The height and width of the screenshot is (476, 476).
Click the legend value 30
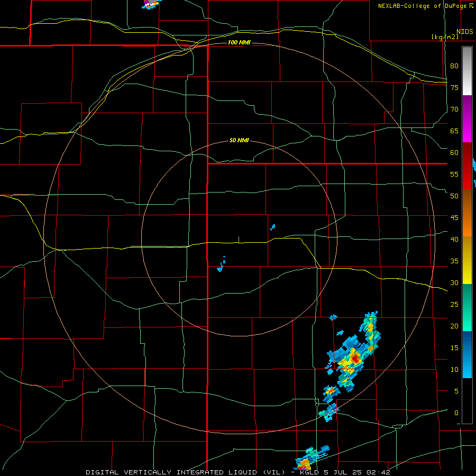tap(454, 283)
